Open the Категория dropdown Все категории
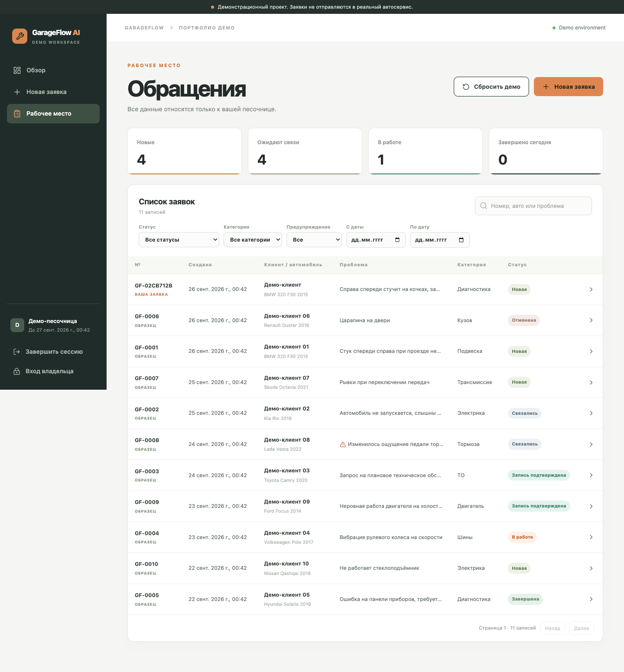The height and width of the screenshot is (672, 624). (253, 240)
